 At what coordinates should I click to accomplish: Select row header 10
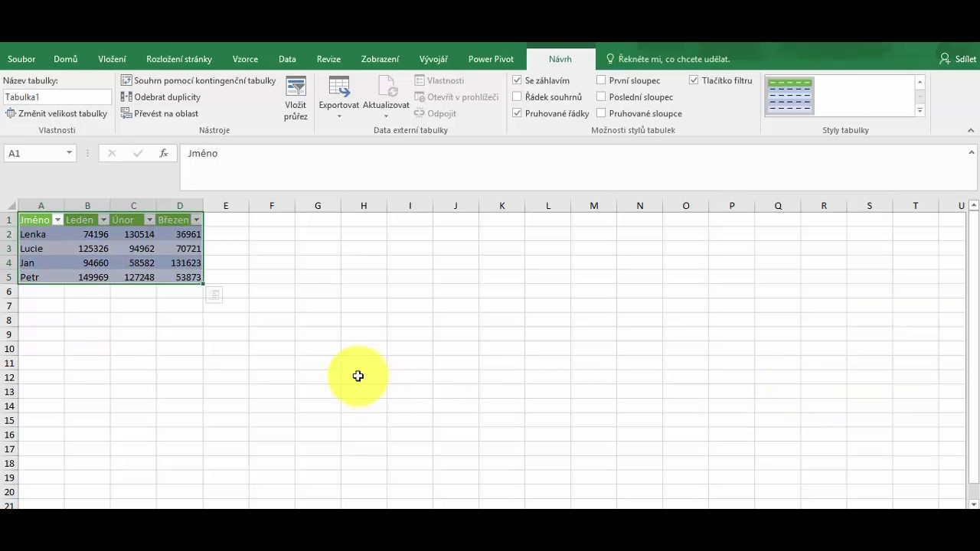[9, 349]
